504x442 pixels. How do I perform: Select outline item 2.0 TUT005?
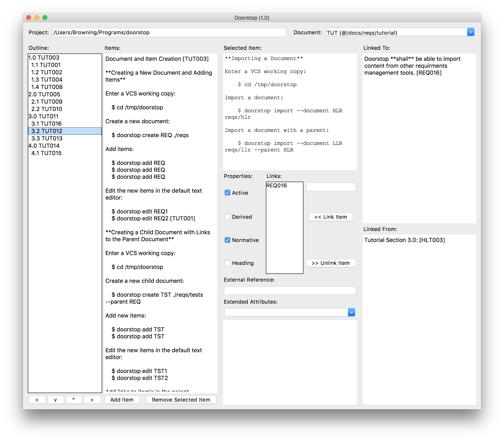click(65, 94)
